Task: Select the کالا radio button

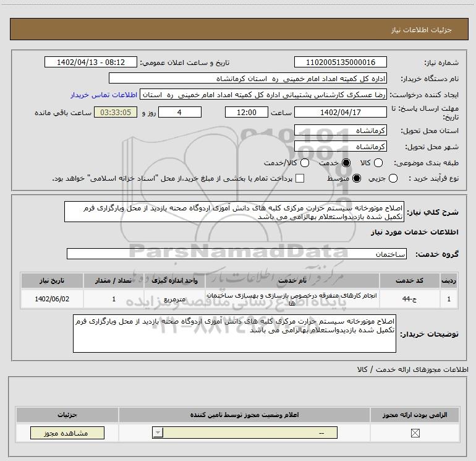Action: pos(378,163)
